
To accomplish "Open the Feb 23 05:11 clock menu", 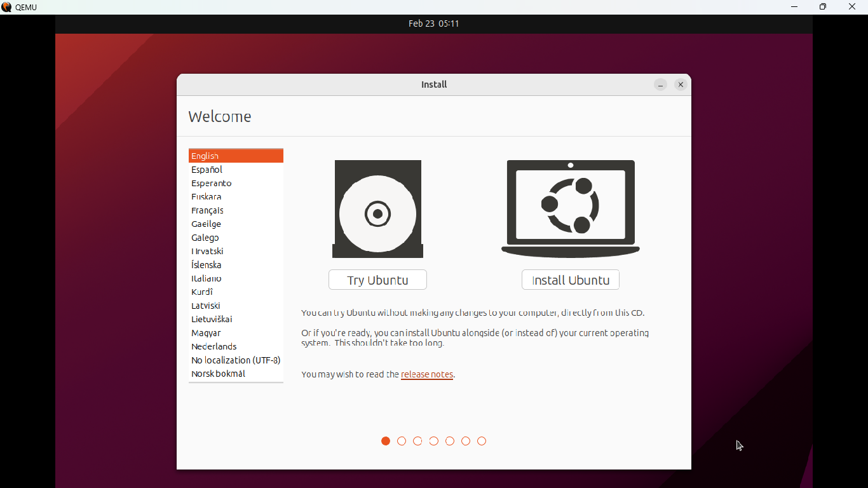I will (x=434, y=24).
